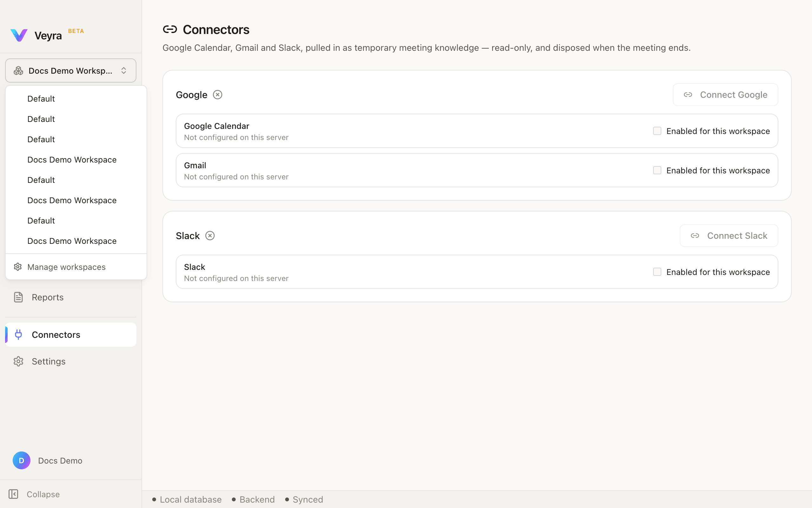812x508 pixels.
Task: Click the Connect Slack button
Action: point(729,236)
